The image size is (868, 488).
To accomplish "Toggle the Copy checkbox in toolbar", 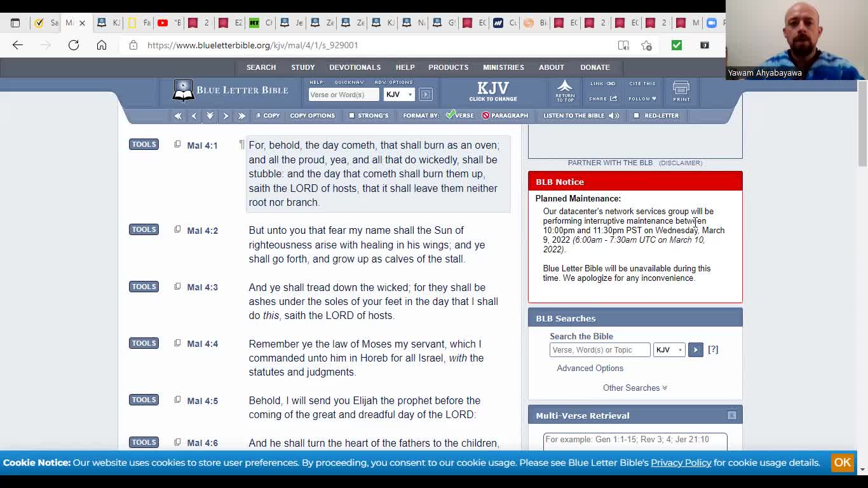I will point(258,116).
